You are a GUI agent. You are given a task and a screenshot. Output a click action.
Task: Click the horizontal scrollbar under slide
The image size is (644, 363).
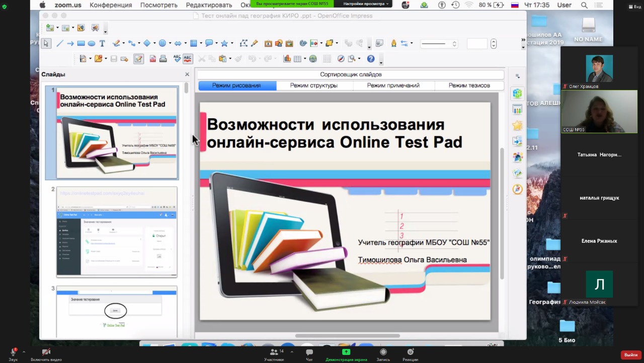coord(348,336)
